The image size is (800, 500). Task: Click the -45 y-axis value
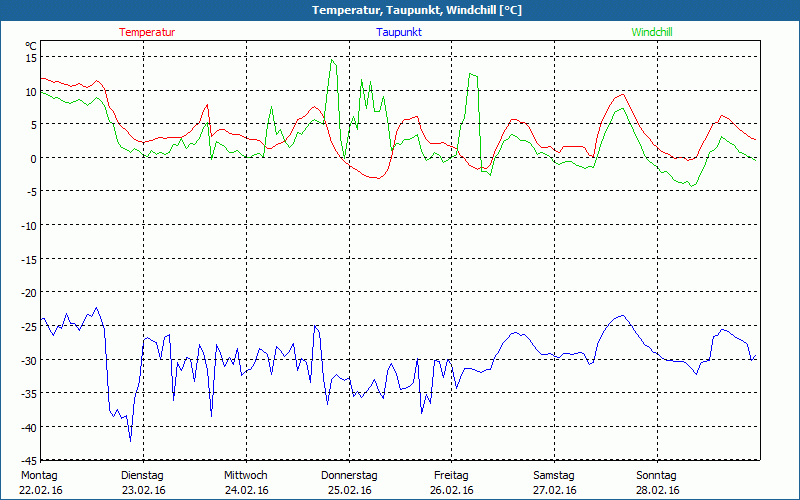point(29,462)
